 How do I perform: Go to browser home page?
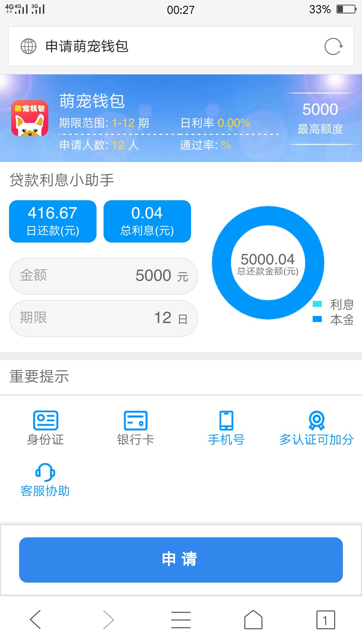(253, 620)
